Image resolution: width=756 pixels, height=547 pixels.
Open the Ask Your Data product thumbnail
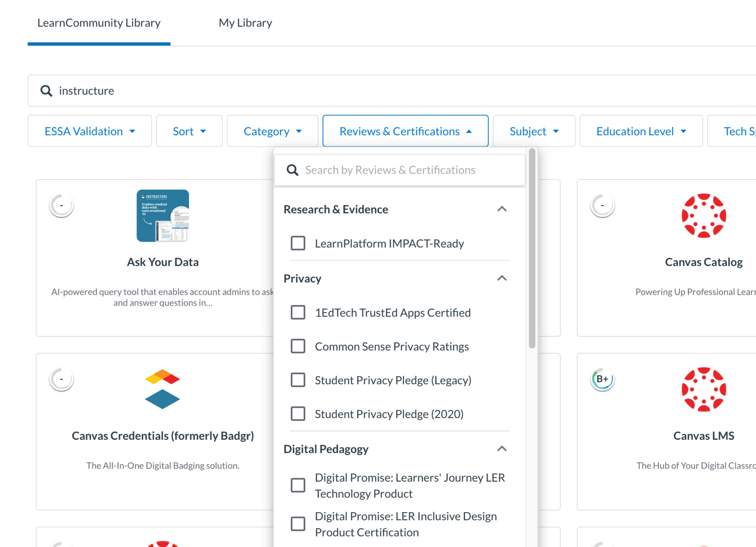[163, 216]
